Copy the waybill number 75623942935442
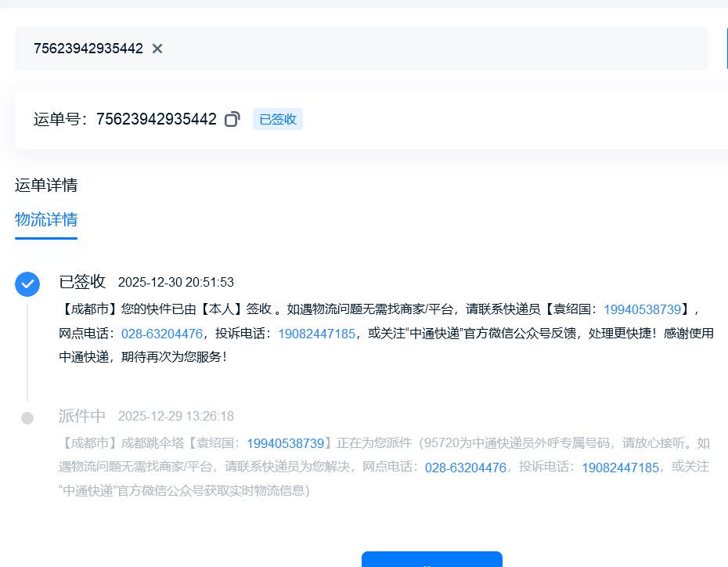728x567 pixels. tap(232, 119)
